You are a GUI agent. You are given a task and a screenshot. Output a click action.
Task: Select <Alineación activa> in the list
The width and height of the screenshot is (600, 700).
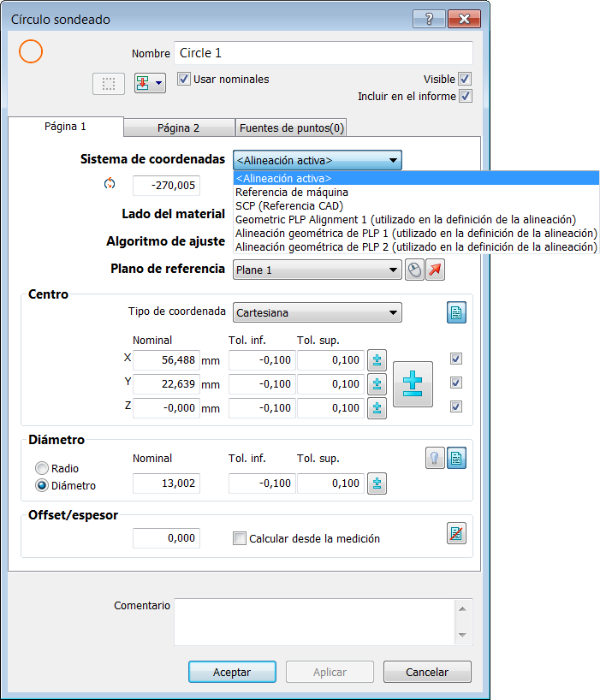[416, 178]
